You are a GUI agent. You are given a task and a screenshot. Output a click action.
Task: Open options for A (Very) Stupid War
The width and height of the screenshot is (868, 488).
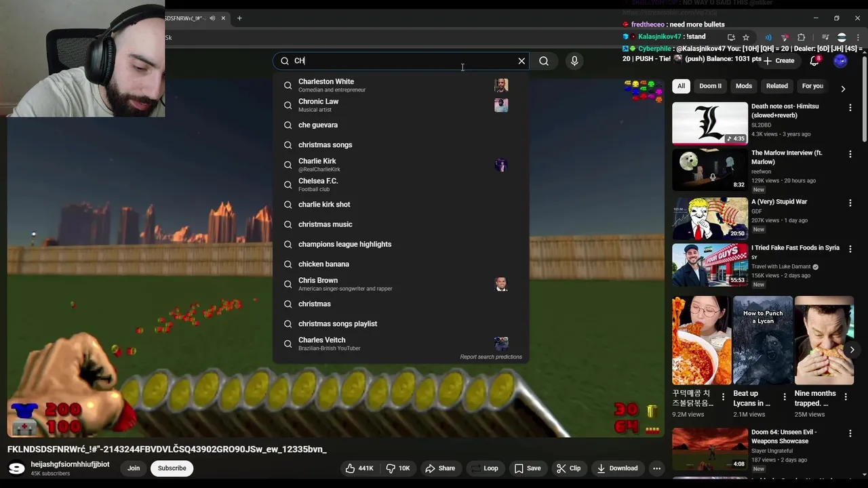point(850,203)
